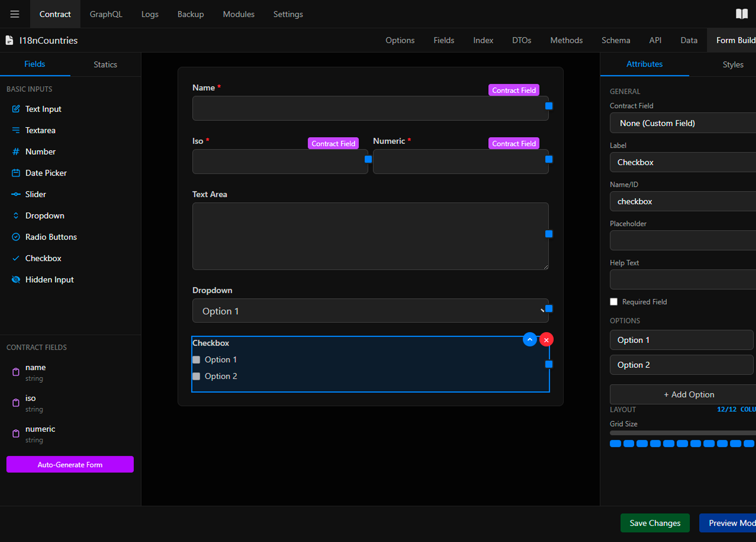Open the documentation book icon

click(x=742, y=14)
